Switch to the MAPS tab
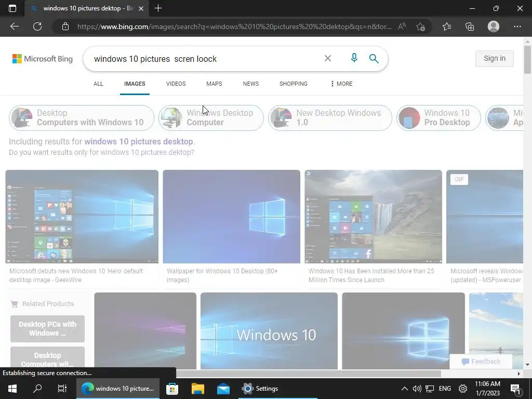 [x=214, y=84]
